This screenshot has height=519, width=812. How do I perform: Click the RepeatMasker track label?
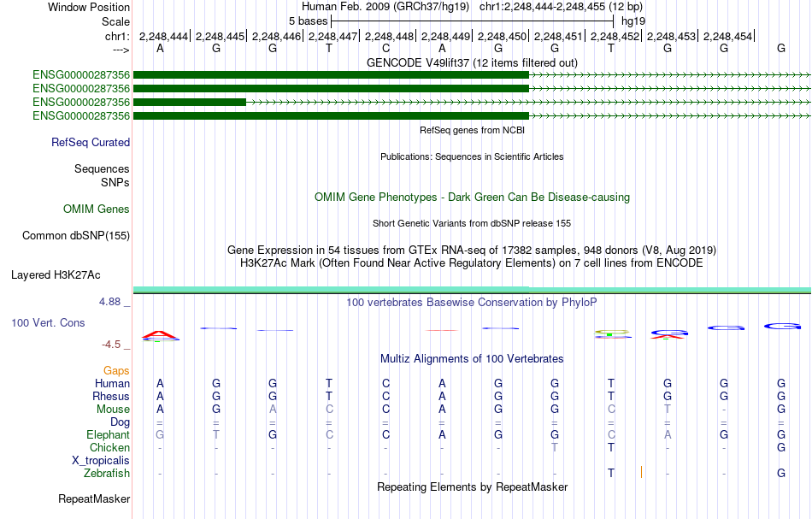[x=94, y=498]
